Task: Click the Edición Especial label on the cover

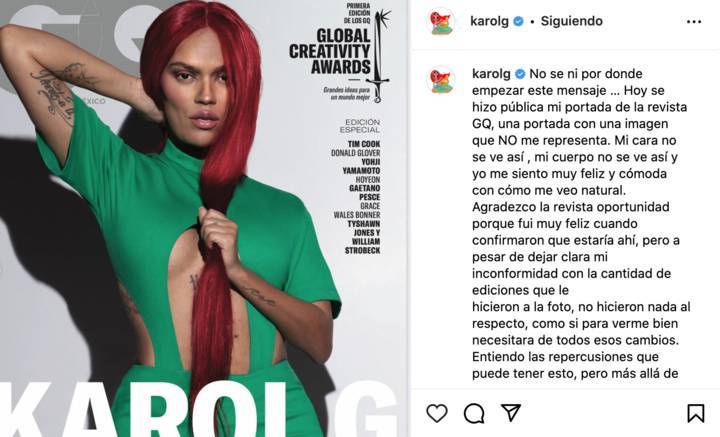Action: (362, 126)
